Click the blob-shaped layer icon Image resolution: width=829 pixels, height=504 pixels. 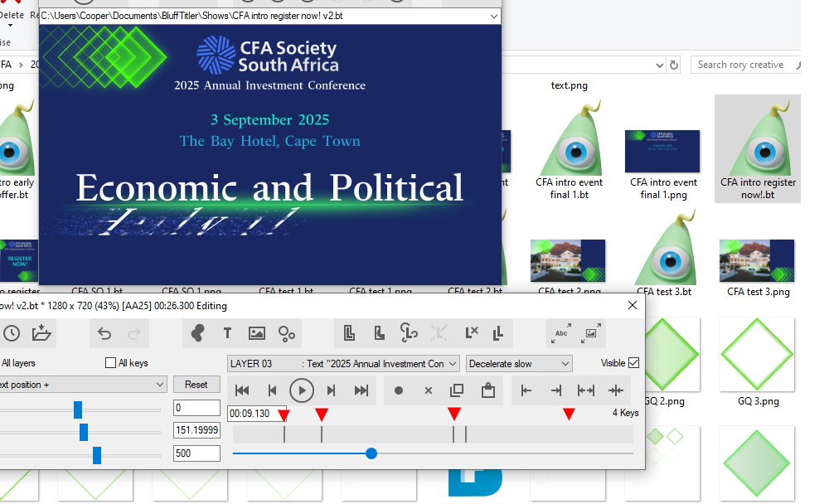tap(197, 333)
